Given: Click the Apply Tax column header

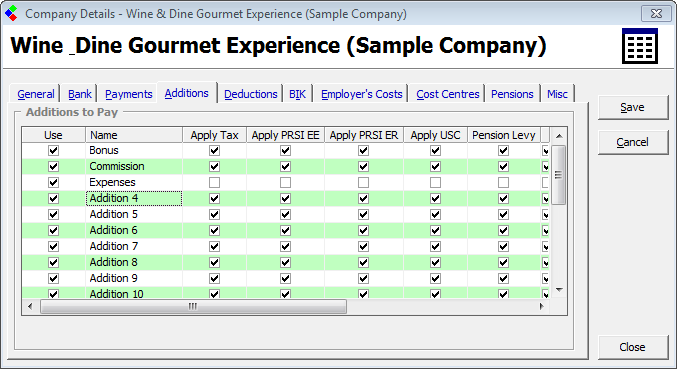Looking at the screenshot, I should 215,135.
